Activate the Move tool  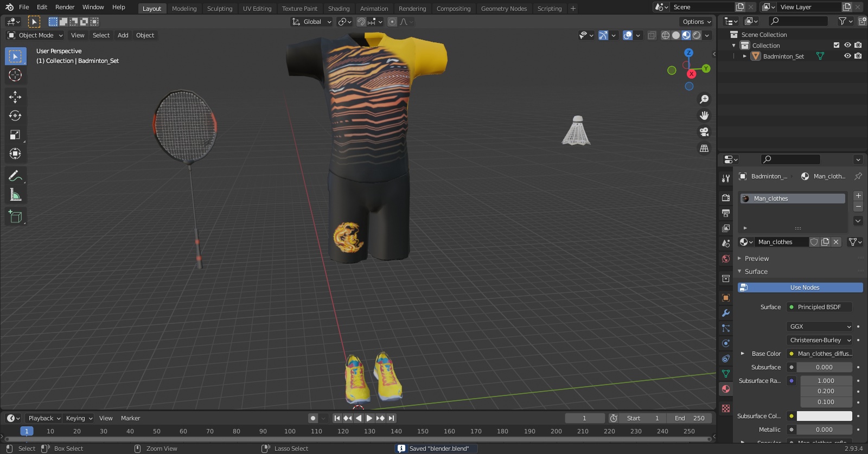tap(15, 97)
